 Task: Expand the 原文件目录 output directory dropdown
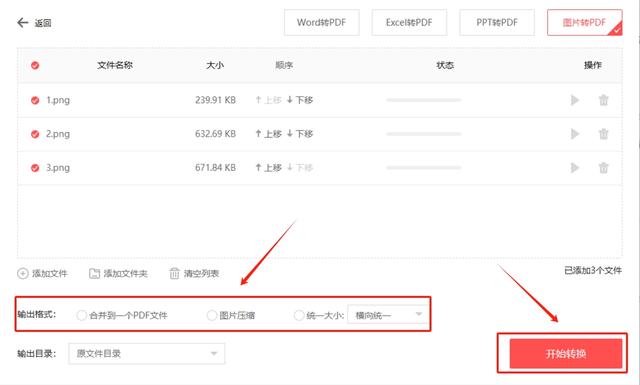tap(147, 354)
